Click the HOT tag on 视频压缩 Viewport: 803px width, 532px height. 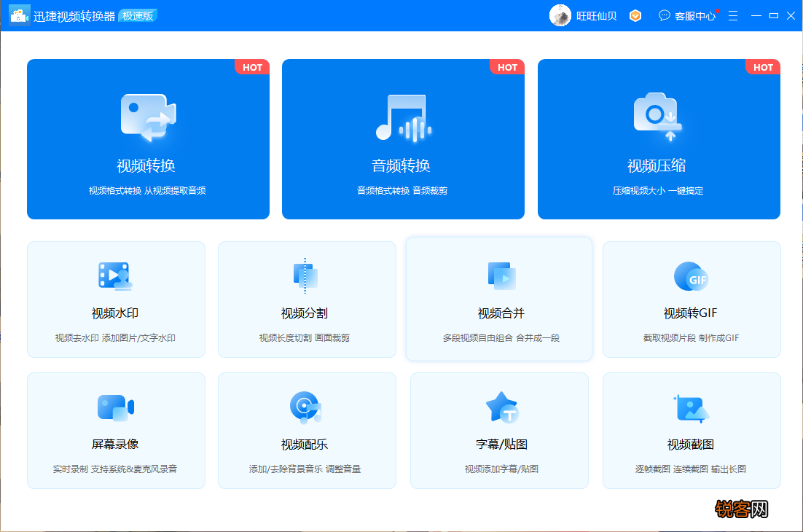[762, 67]
